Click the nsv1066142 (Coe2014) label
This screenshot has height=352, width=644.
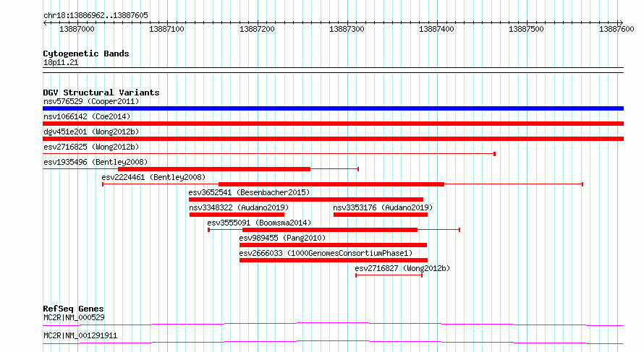[87, 116]
